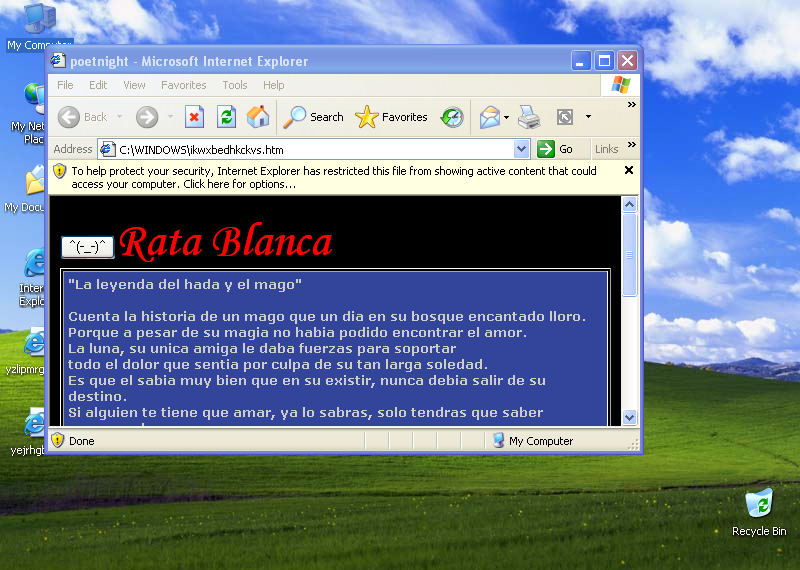This screenshot has width=800, height=570.
Task: Go back with the Back arrow icon
Action: coord(68,117)
